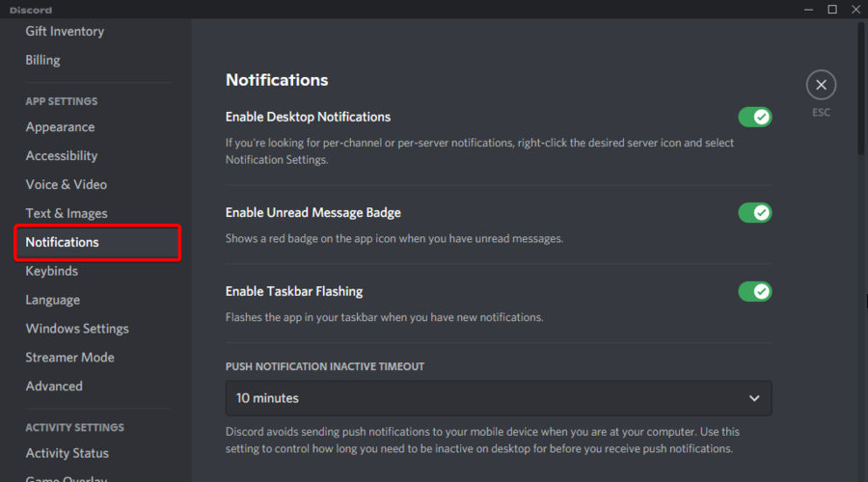Go to Streamer Mode settings
Viewport: 868px width, 482px height.
coord(69,358)
